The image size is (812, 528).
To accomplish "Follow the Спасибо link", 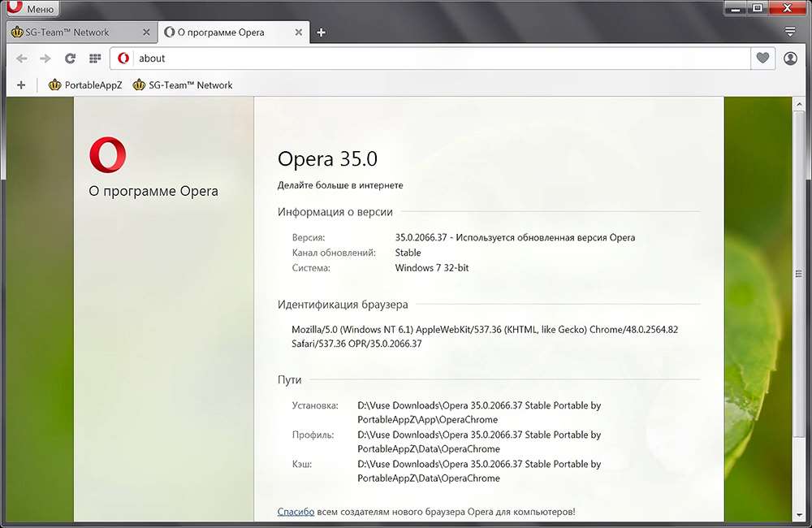I will point(296,512).
